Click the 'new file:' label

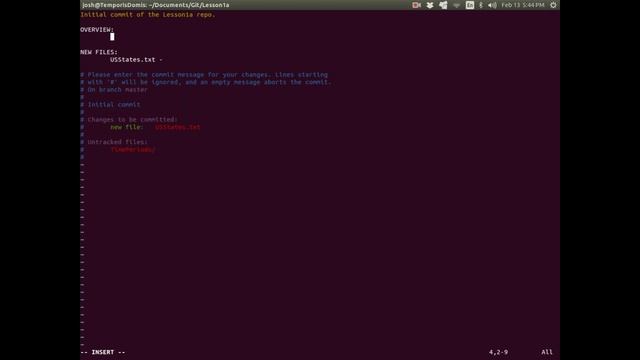tap(127, 127)
